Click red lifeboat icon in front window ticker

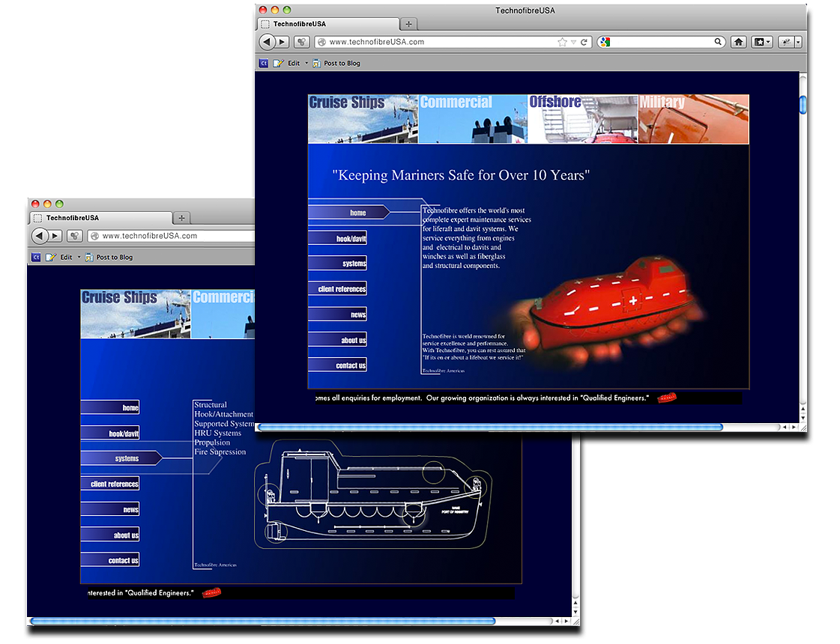667,398
